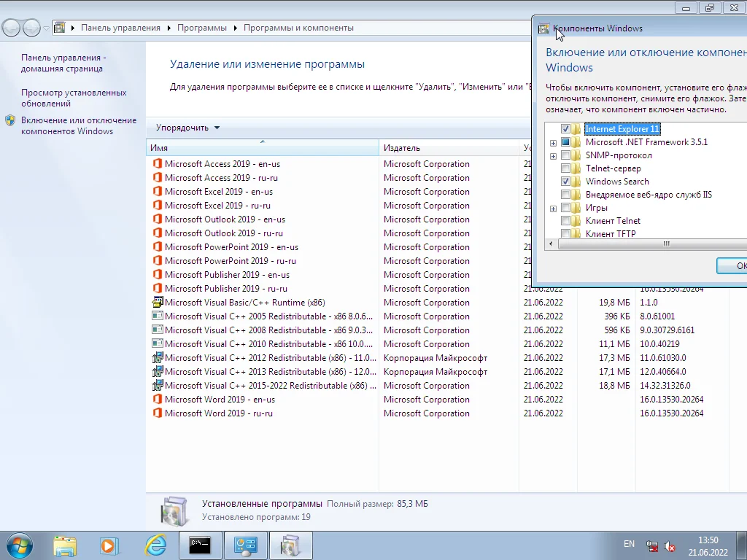747x560 pixels.
Task: Click the Microsoft Excel 2019 ru-ru icon
Action: (158, 205)
